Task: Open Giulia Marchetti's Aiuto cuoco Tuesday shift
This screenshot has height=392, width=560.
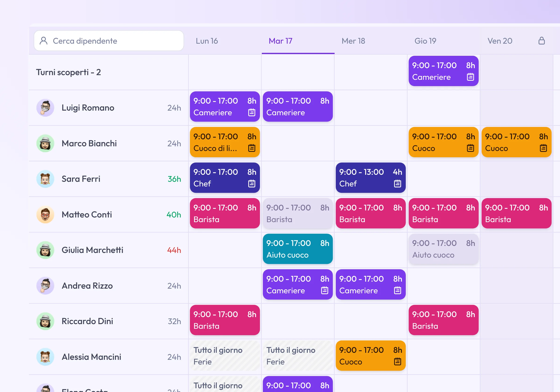Action: coord(298,249)
